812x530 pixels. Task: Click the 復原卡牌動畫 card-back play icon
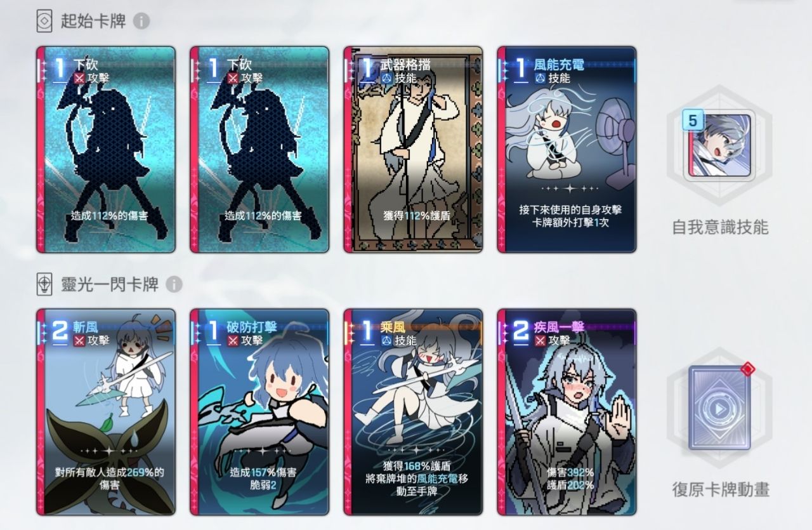tap(719, 408)
